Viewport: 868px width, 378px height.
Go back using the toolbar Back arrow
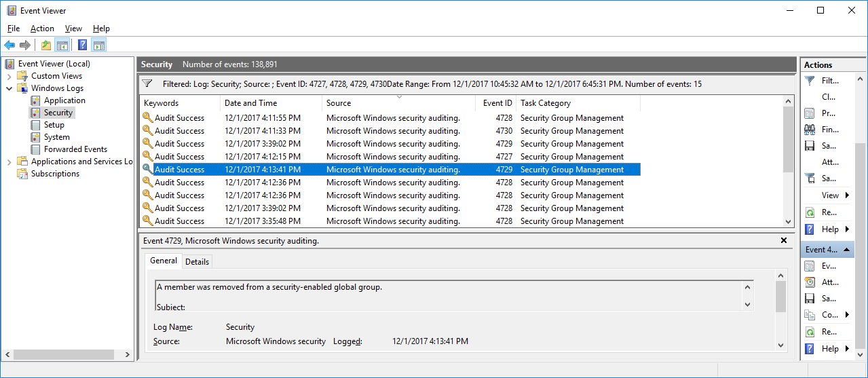tap(10, 45)
